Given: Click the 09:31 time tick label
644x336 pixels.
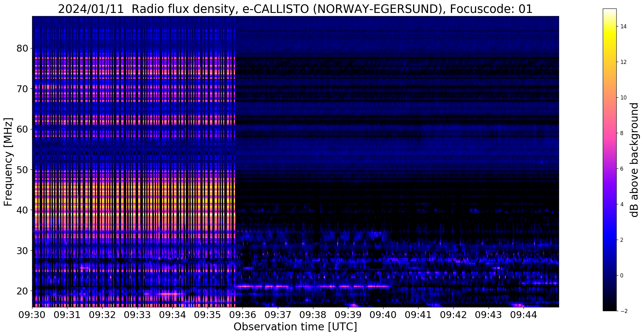Looking at the screenshot, I should (x=67, y=314).
